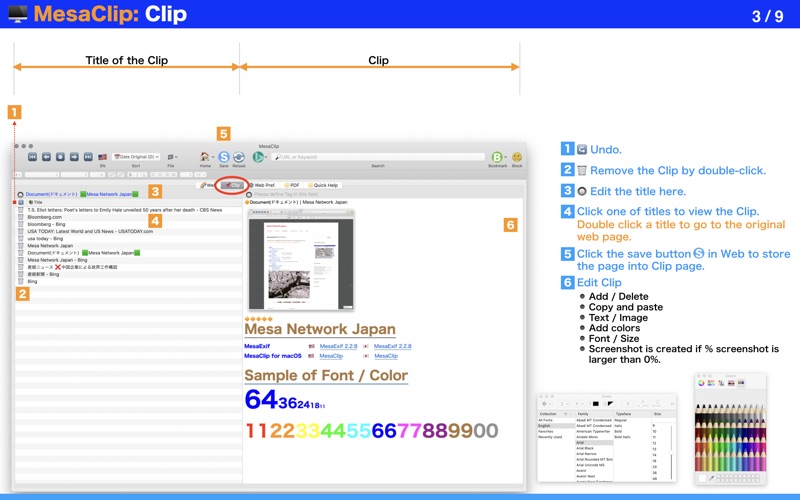Open the green B Bookmark icon
The width and height of the screenshot is (800, 500).
pyautogui.click(x=496, y=157)
